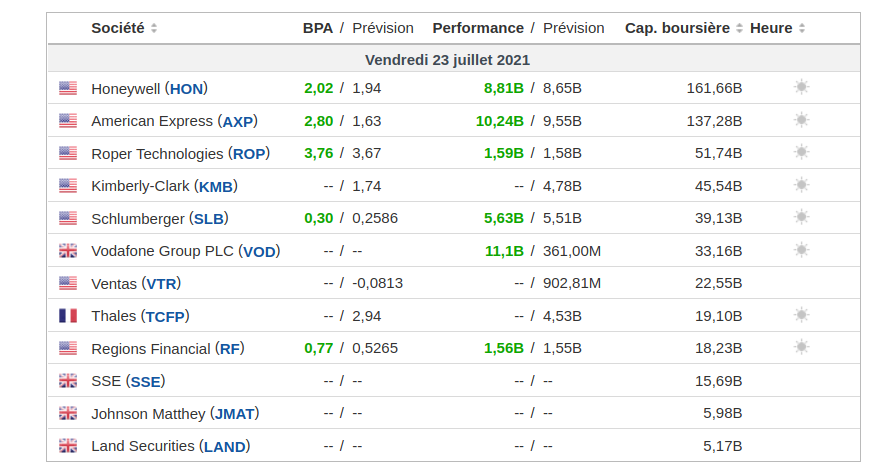Image resolution: width=871 pixels, height=475 pixels.
Task: Open the HON ticker link
Action: click(x=187, y=88)
